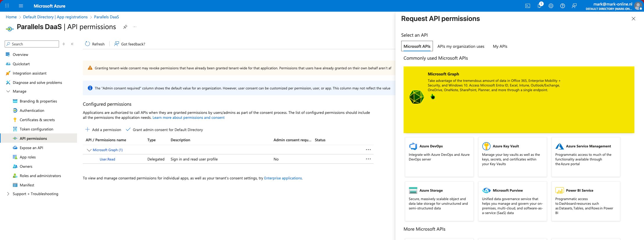The height and width of the screenshot is (240, 644).
Task: Select the Microsoft Graph API tile
Action: click(518, 100)
